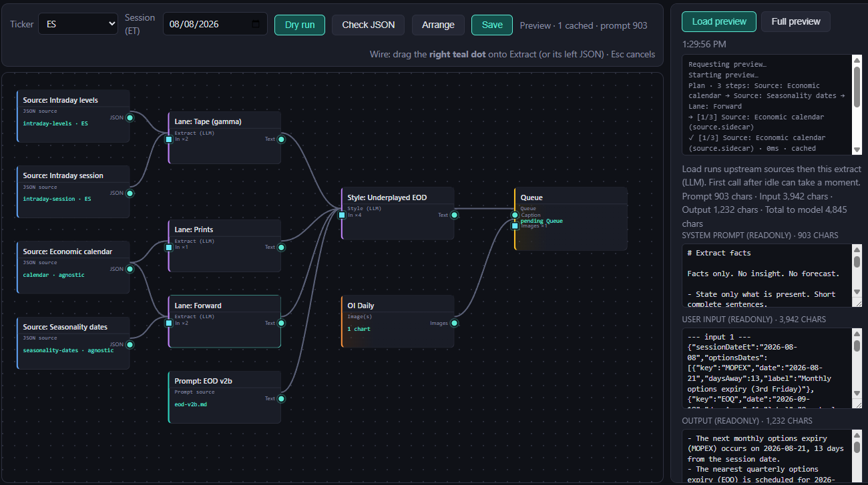Click Text output dot of Lane: Forward
Image resolution: width=868 pixels, height=485 pixels.
[x=281, y=323]
